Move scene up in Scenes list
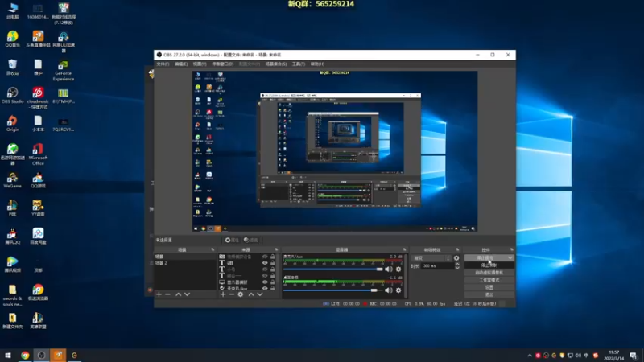Image resolution: width=644 pixels, height=362 pixels. click(x=178, y=294)
